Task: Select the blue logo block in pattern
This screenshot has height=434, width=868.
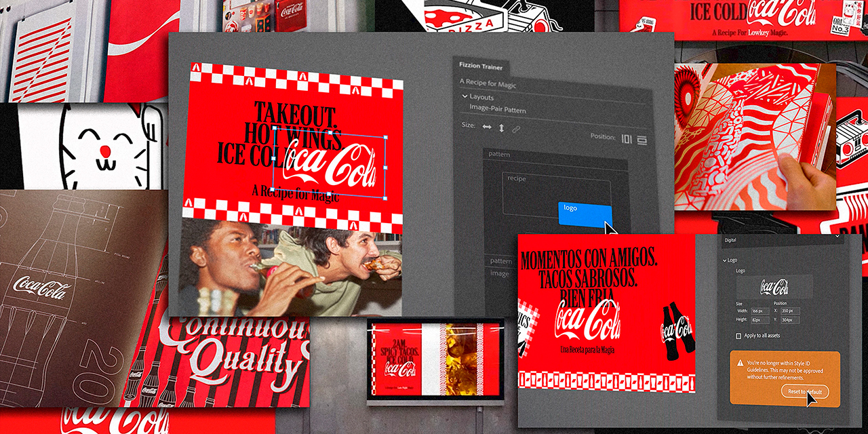Action: (x=585, y=214)
